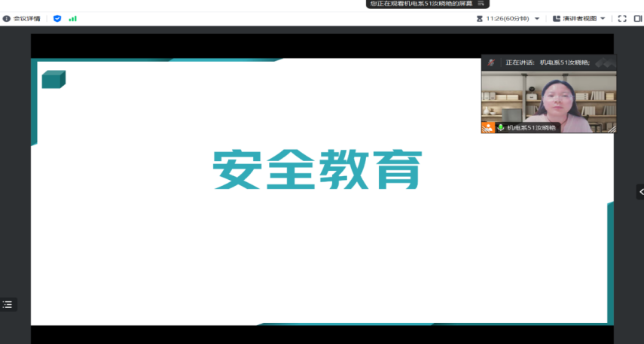
Task: Check the green network signal icon
Action: (72, 18)
